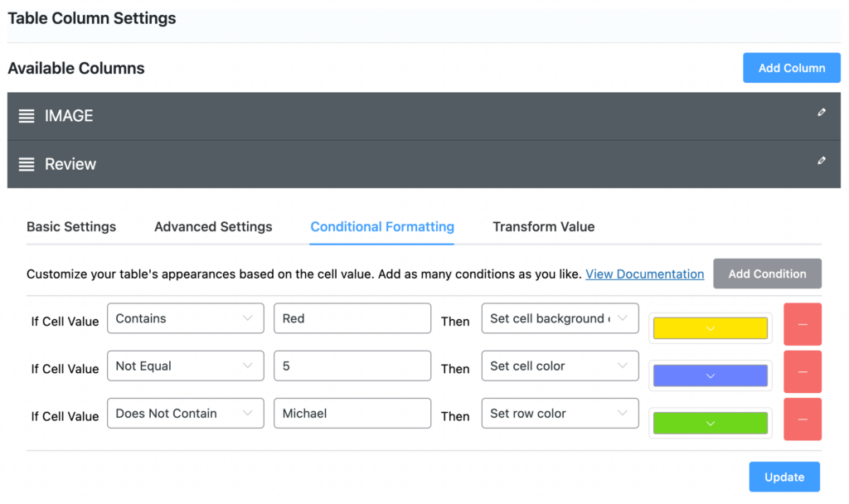Click the input field containing Michael
Image resolution: width=849 pixels, height=504 pixels.
coord(352,414)
